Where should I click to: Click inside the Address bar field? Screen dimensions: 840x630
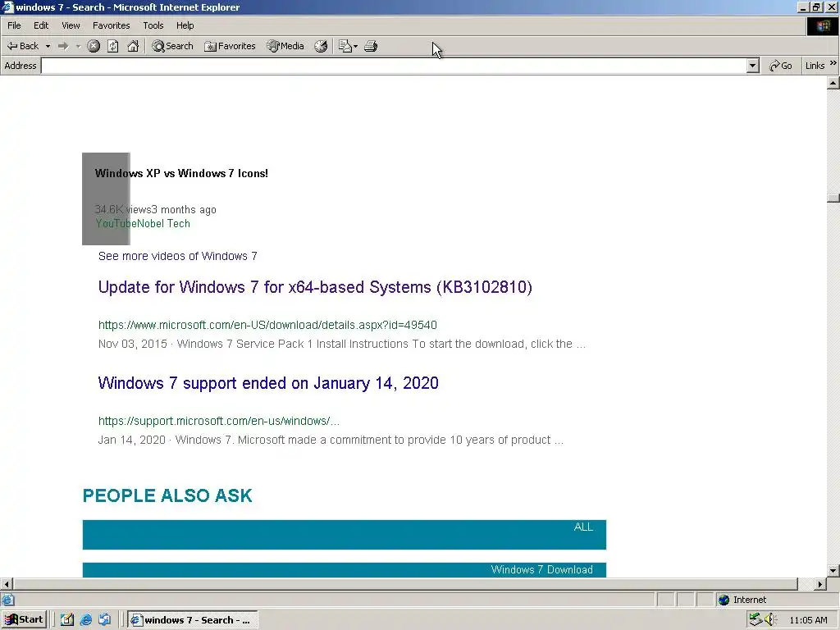coord(394,66)
